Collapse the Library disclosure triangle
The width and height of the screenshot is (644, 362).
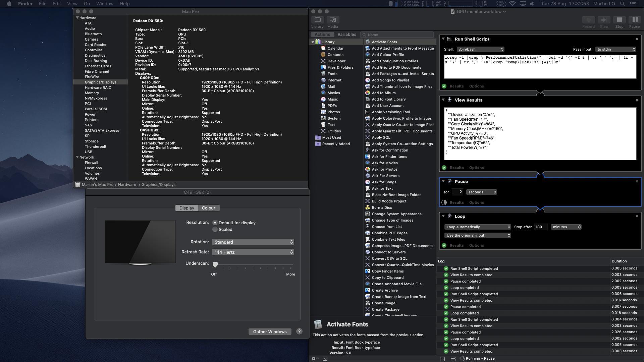pos(313,42)
